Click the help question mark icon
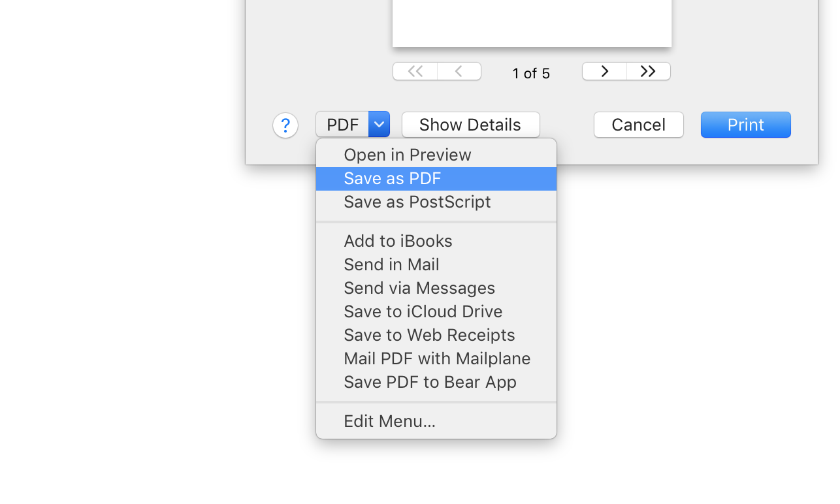This screenshot has width=840, height=504. (285, 125)
